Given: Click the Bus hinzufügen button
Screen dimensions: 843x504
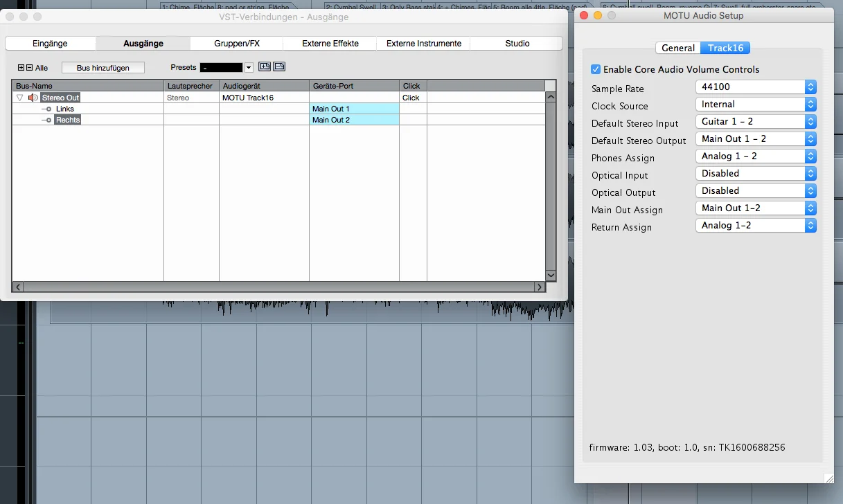Looking at the screenshot, I should click(103, 68).
